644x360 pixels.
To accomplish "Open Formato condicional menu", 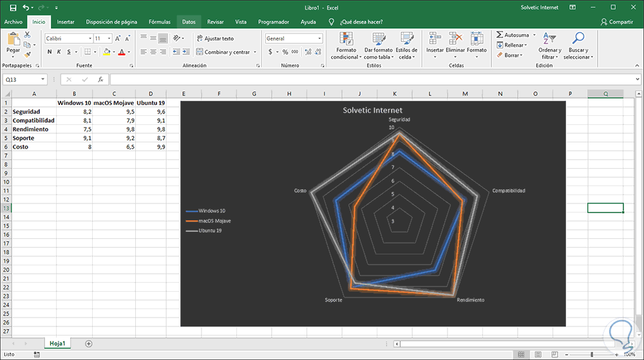I will coord(346,46).
